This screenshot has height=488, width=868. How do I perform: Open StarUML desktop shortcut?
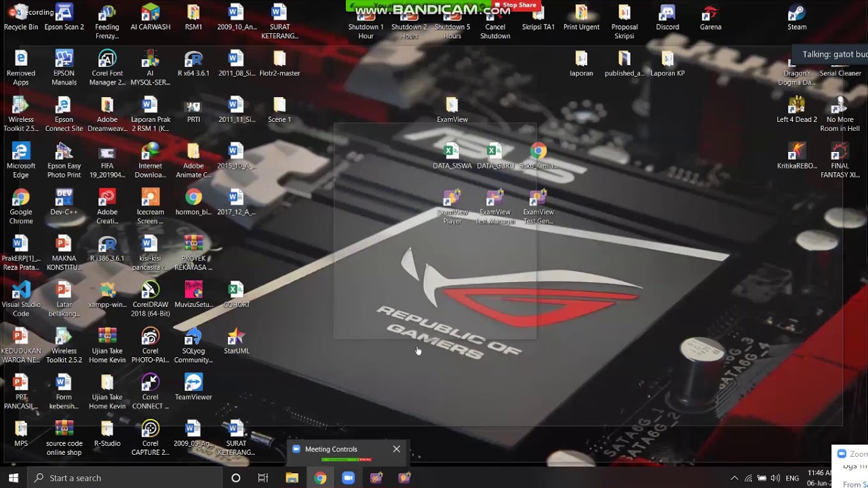pyautogui.click(x=236, y=342)
